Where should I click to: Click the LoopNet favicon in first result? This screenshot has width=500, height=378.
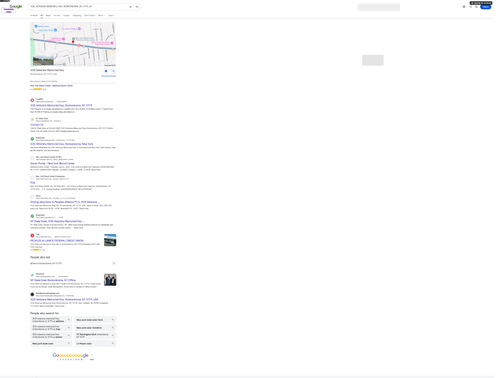[32, 100]
